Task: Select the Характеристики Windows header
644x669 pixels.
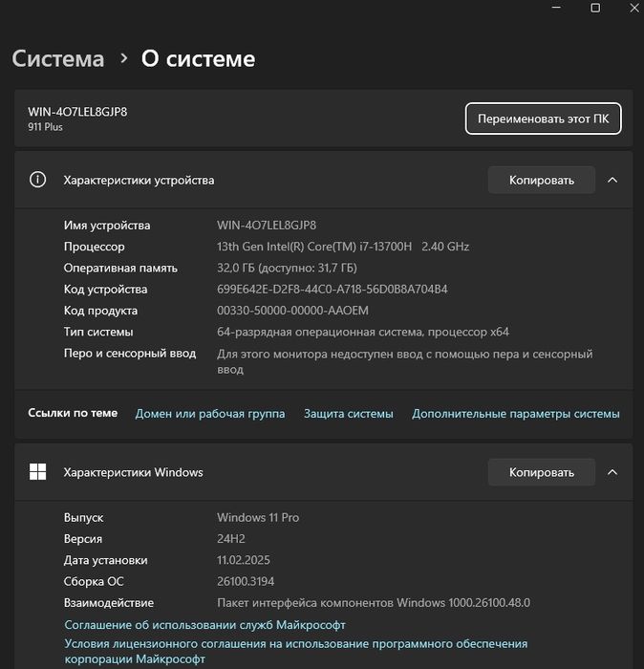Action: tap(324, 472)
